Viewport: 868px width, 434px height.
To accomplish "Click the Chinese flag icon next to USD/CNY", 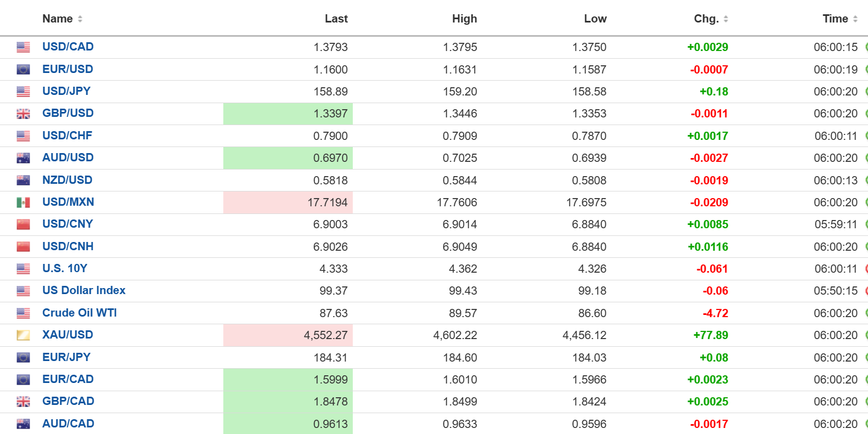I will tap(23, 224).
